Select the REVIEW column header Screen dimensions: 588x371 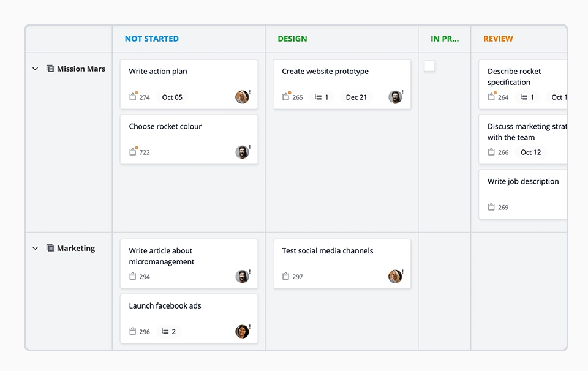(497, 38)
